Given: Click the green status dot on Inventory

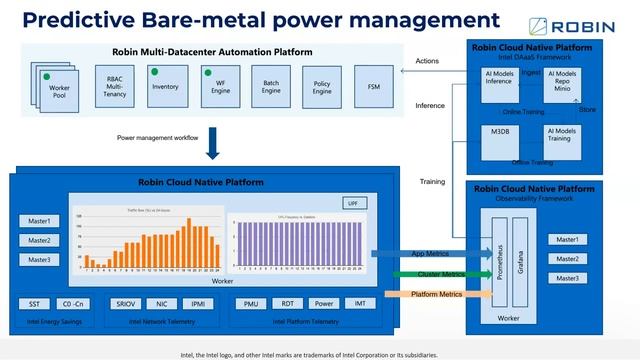Looking at the screenshot, I should pos(154,72).
